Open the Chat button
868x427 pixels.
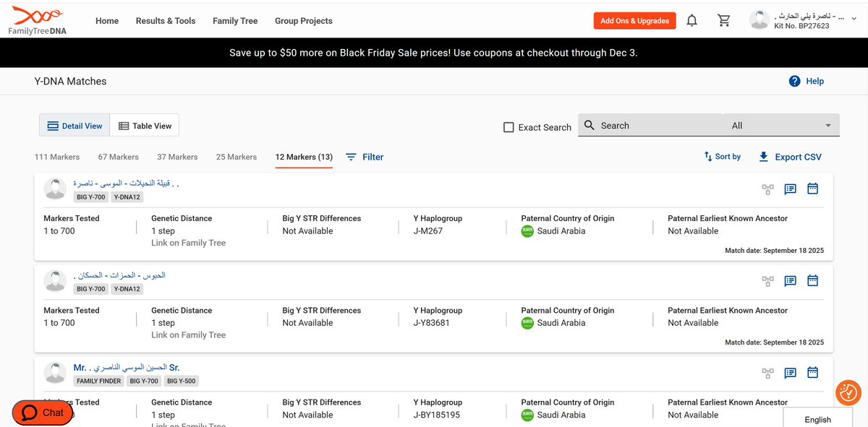[43, 413]
